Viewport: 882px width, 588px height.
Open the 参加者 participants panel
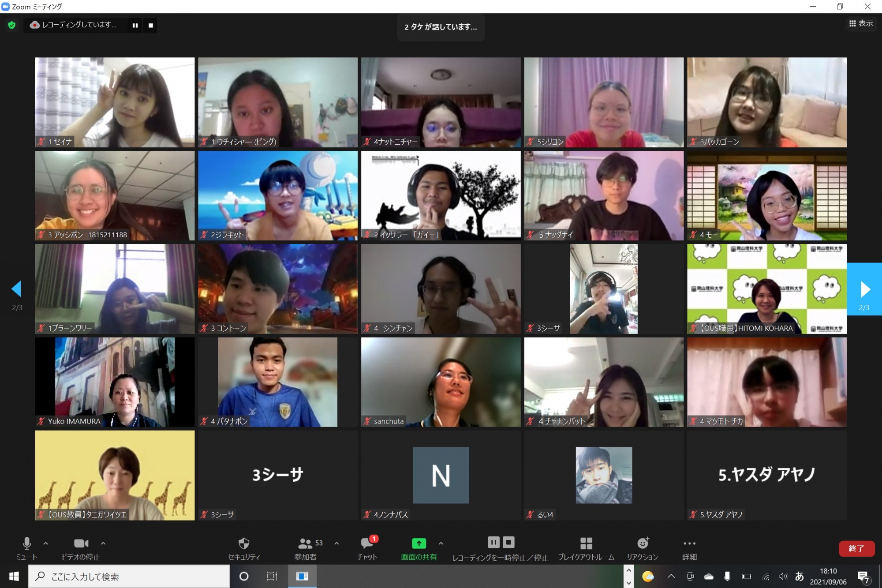(306, 548)
